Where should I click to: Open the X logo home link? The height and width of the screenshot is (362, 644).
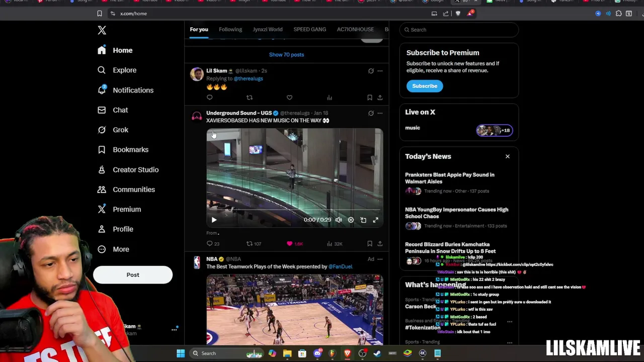click(x=102, y=30)
